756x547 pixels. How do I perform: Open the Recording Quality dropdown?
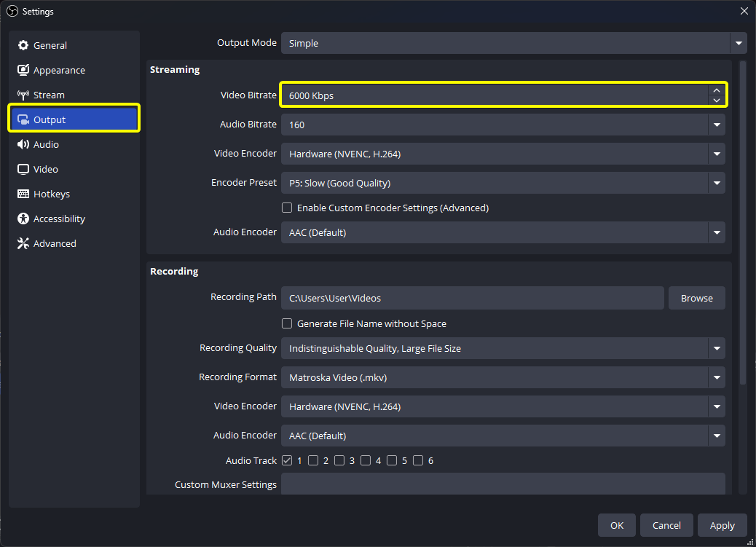503,348
